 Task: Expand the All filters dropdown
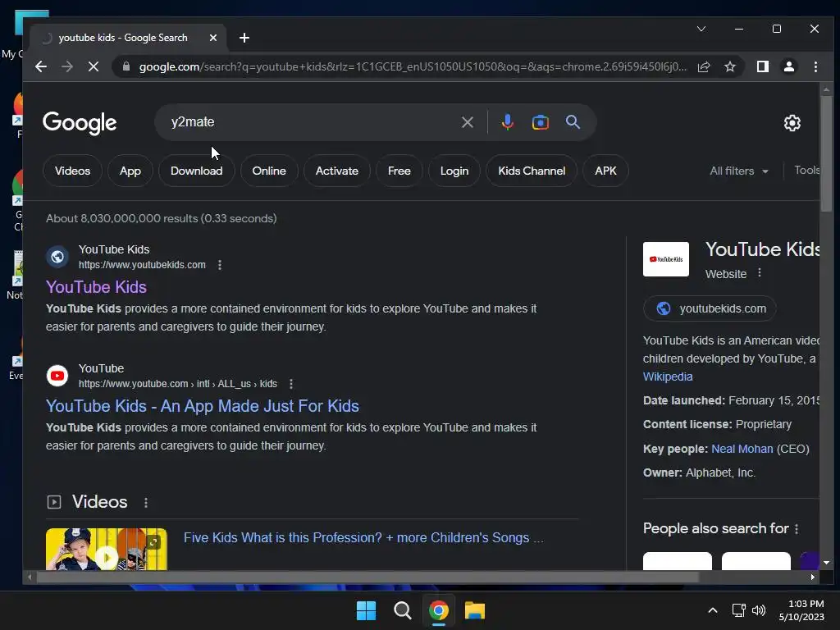click(739, 171)
